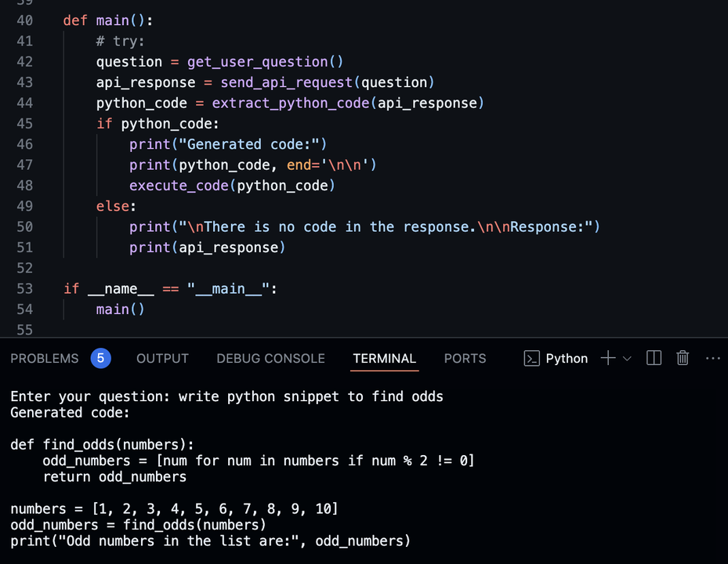View the DEBUG CONSOLE tab
The width and height of the screenshot is (728, 564).
pyautogui.click(x=270, y=359)
